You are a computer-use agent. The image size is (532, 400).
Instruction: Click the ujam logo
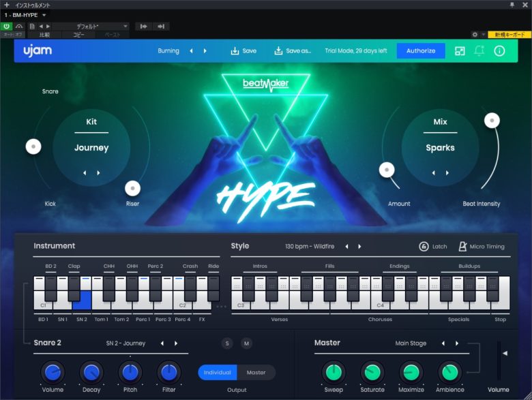(x=38, y=51)
